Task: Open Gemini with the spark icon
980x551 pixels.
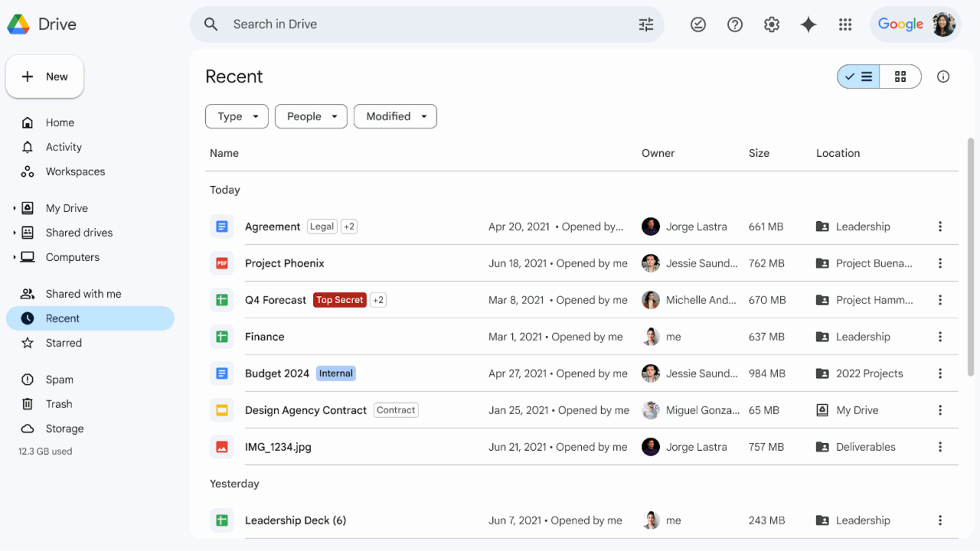Action: point(808,24)
